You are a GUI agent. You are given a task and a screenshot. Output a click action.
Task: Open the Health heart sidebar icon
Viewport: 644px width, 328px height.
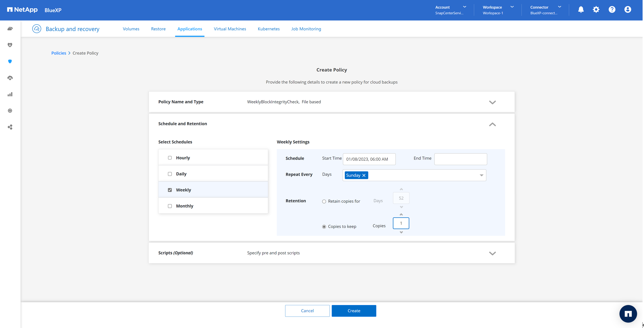click(x=10, y=45)
